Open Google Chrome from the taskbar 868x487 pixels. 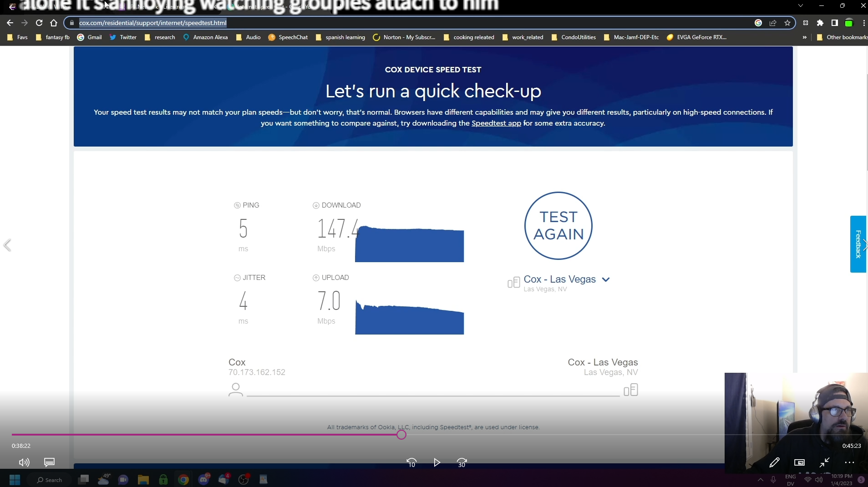click(183, 480)
